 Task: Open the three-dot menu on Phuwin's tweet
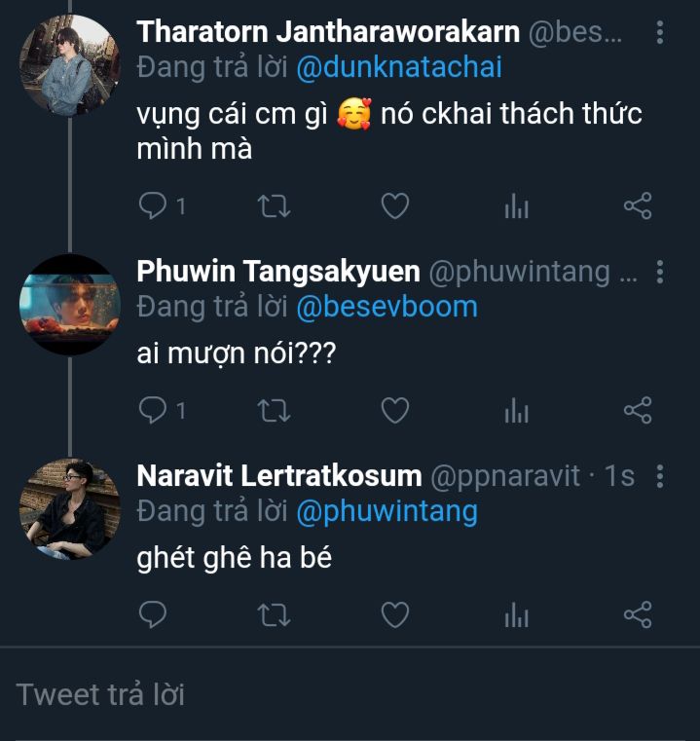(660, 272)
